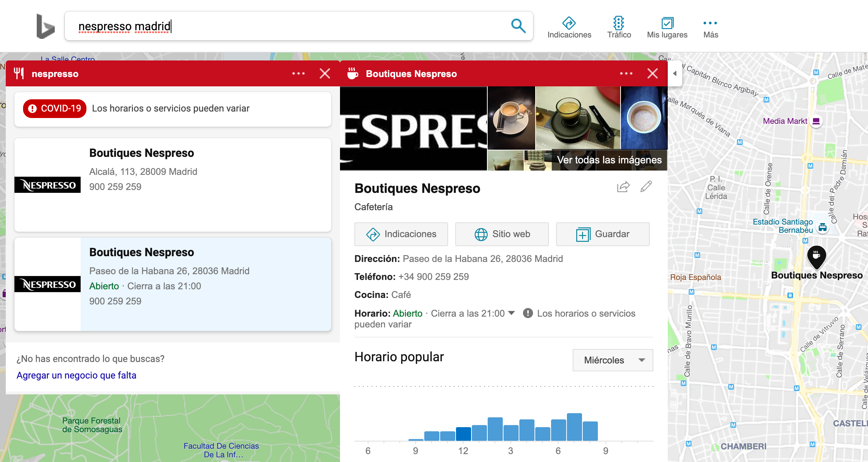Click Nespresso logo thumbnail of Habana result
This screenshot has height=462, width=868.
[x=48, y=284]
